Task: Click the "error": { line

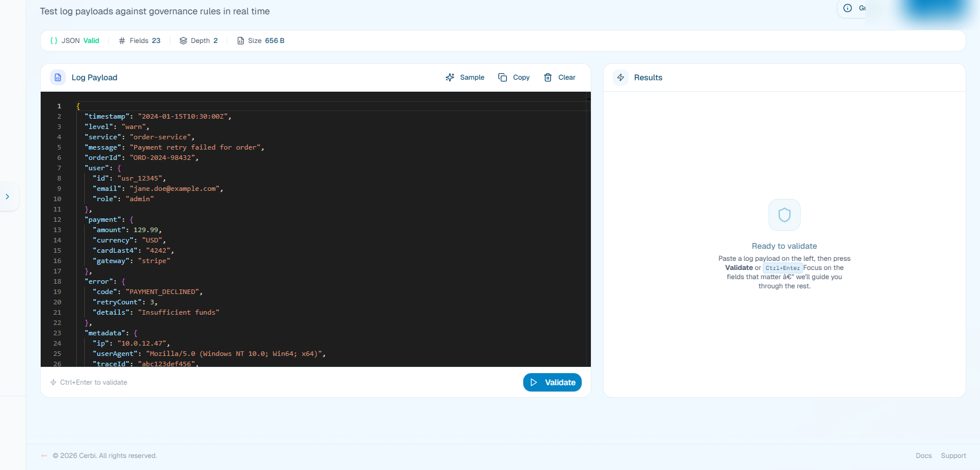Action: pos(105,281)
